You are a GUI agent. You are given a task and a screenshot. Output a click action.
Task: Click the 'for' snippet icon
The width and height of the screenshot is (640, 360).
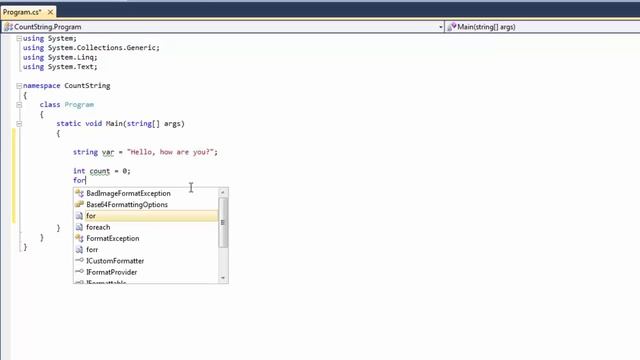tap(79, 216)
